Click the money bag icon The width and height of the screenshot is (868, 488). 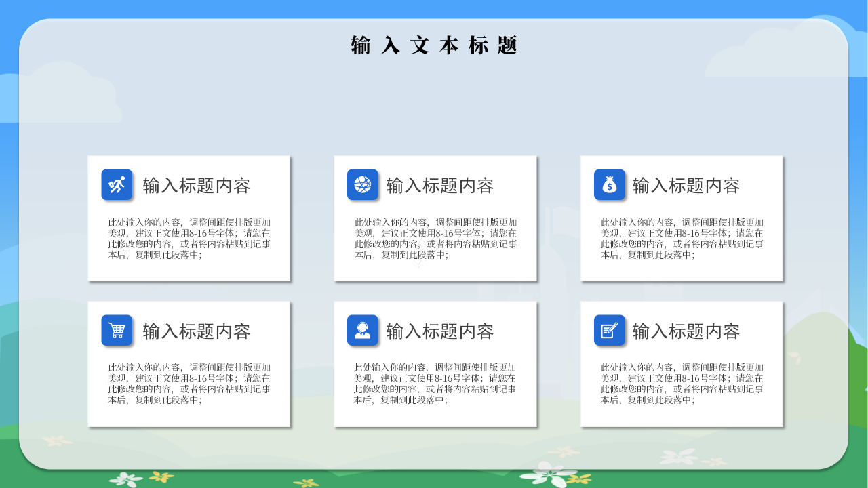[x=610, y=185]
